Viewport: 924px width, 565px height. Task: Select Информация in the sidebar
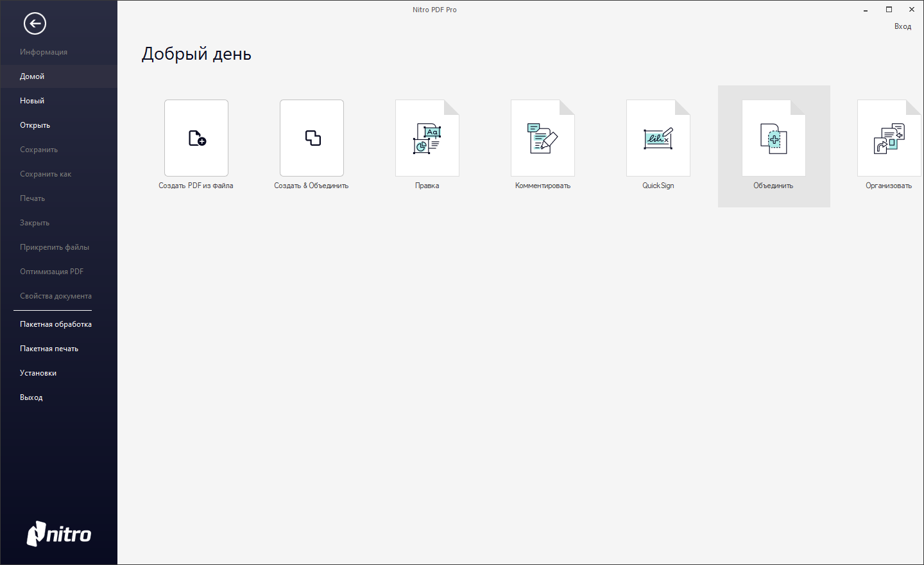pos(58,52)
